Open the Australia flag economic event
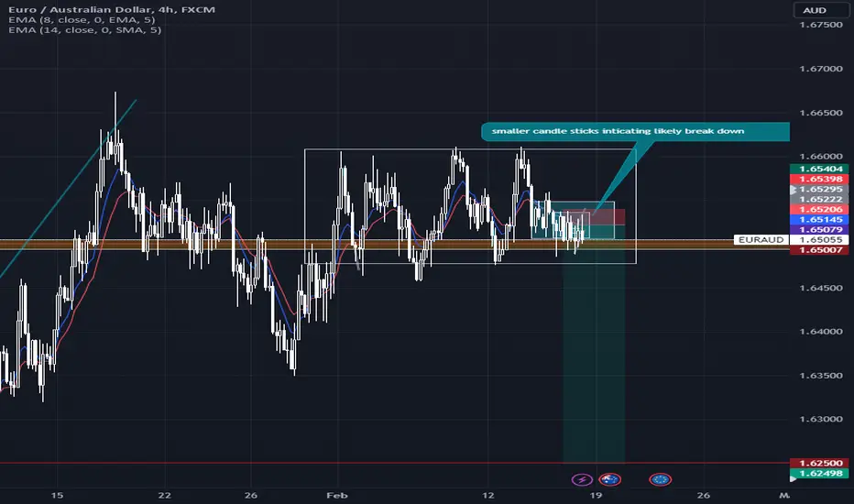 click(610, 479)
